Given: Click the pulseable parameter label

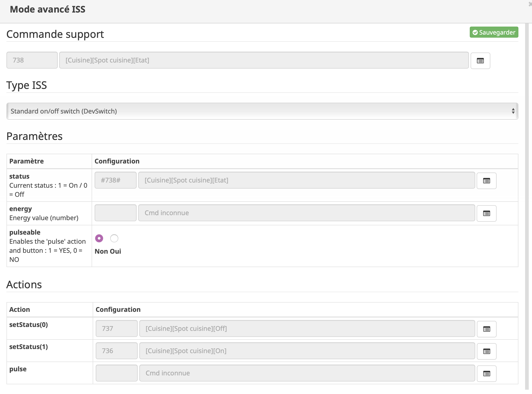Looking at the screenshot, I should tap(25, 232).
